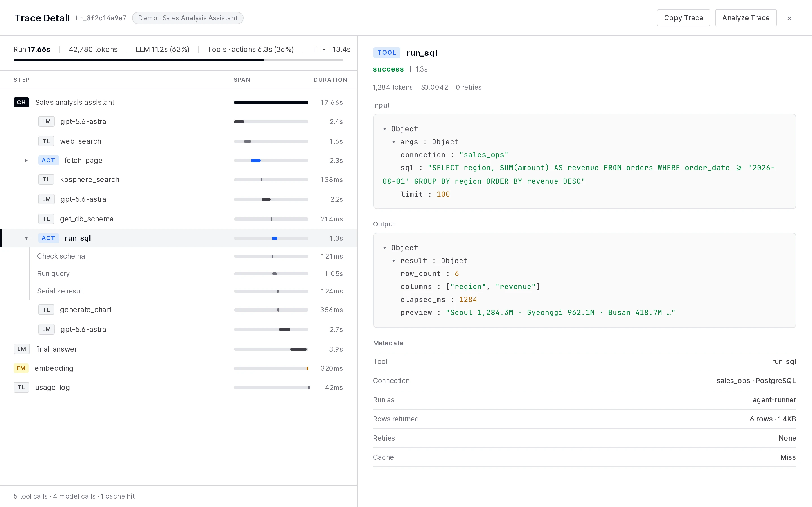Screen dimensions: 812x507
Task: Click the TL badge beside web_search
Action: pyautogui.click(x=46, y=141)
